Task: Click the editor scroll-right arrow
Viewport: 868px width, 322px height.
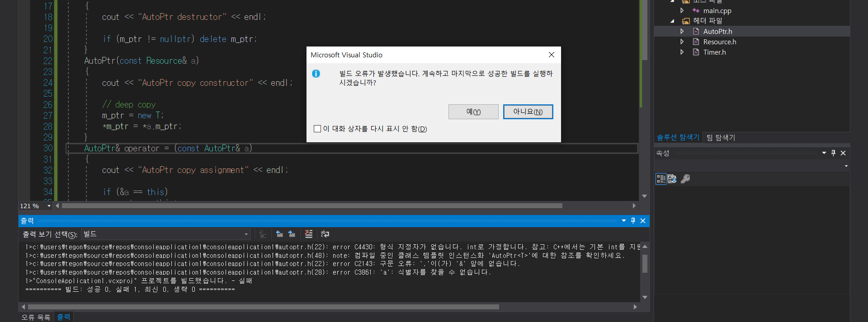Action: [634, 206]
